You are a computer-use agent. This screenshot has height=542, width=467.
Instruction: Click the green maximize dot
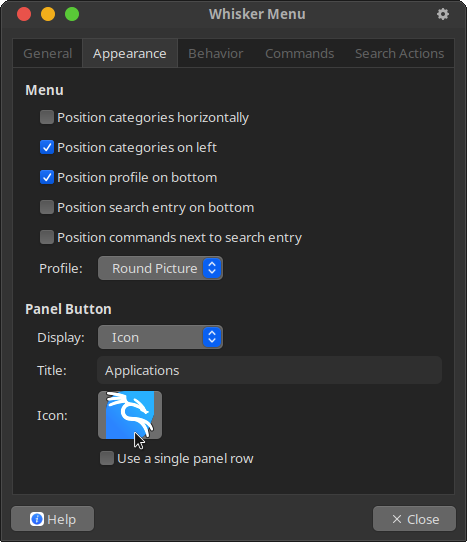(72, 14)
